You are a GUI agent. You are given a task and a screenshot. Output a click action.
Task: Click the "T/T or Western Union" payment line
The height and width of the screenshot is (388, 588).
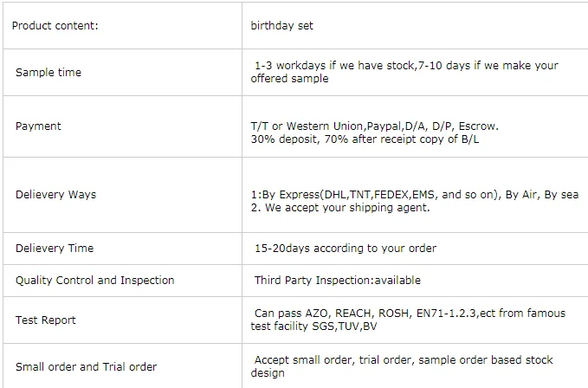click(x=374, y=126)
